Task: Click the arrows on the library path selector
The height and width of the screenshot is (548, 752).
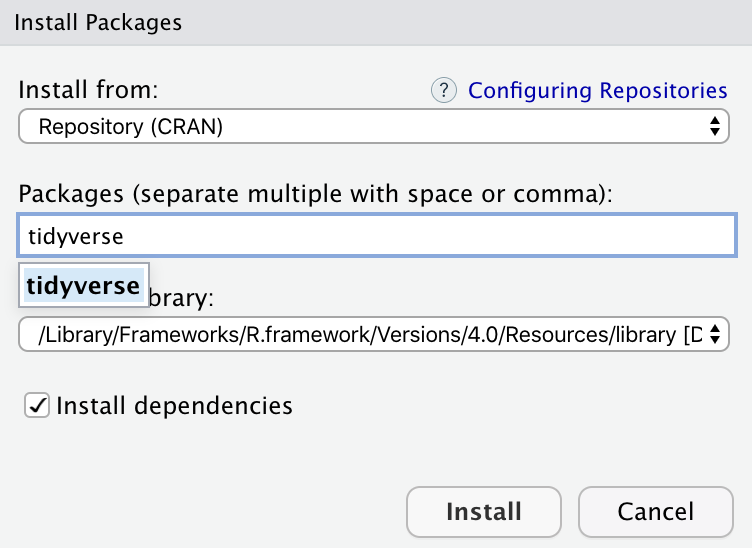Action: click(x=714, y=336)
